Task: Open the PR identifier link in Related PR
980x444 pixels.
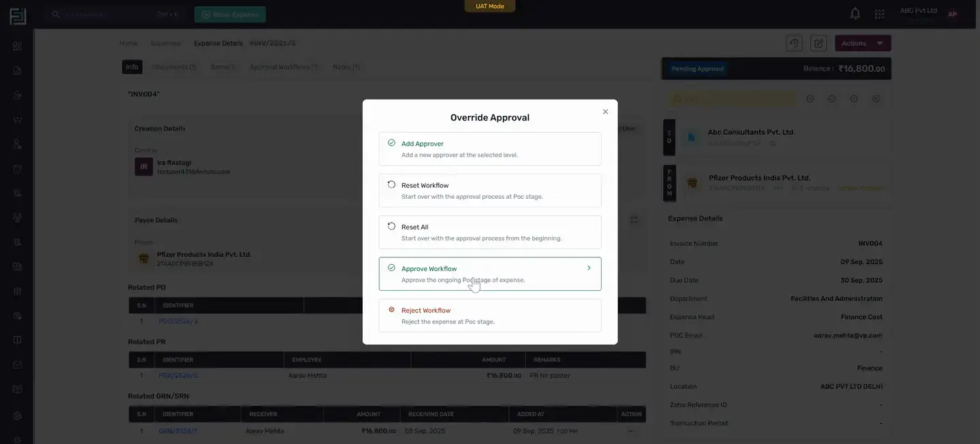Action: pyautogui.click(x=178, y=375)
